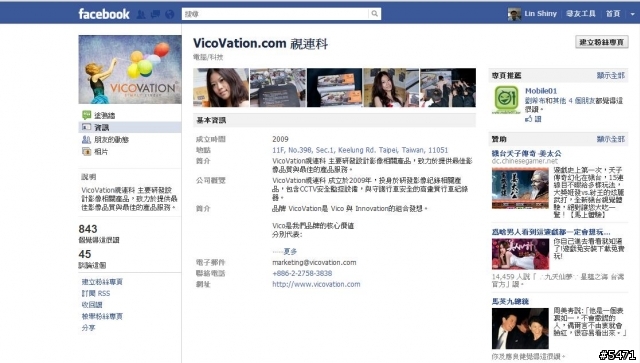Go to the home page link

[613, 13]
